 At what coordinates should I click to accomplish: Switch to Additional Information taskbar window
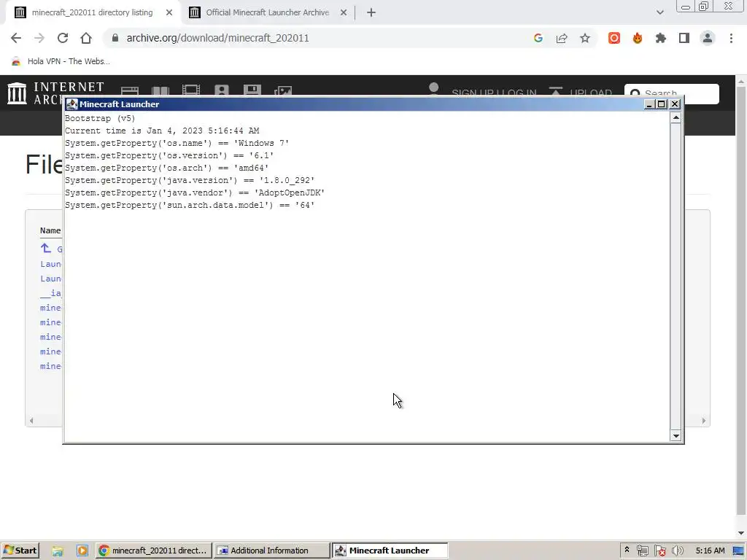click(271, 551)
